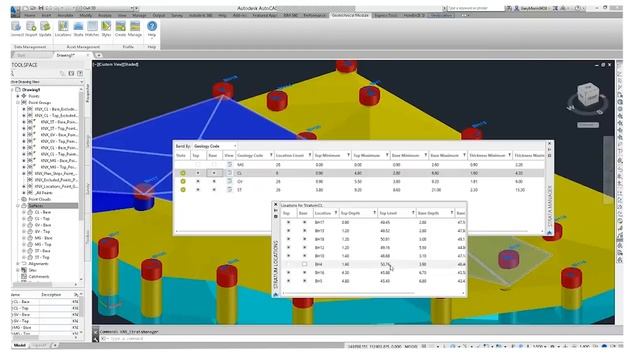Viewport: 640px width, 360px height.
Task: Click the Hatches icon in the ribbon
Action: coord(92,27)
